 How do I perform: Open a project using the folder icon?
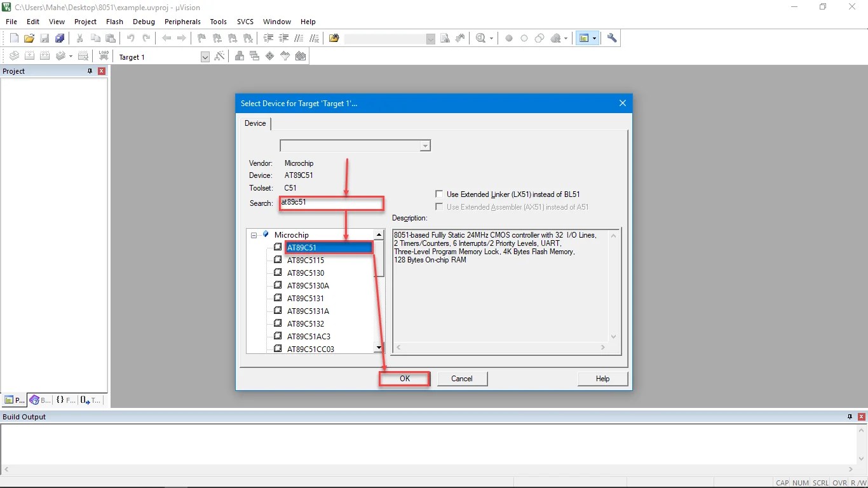(x=29, y=37)
